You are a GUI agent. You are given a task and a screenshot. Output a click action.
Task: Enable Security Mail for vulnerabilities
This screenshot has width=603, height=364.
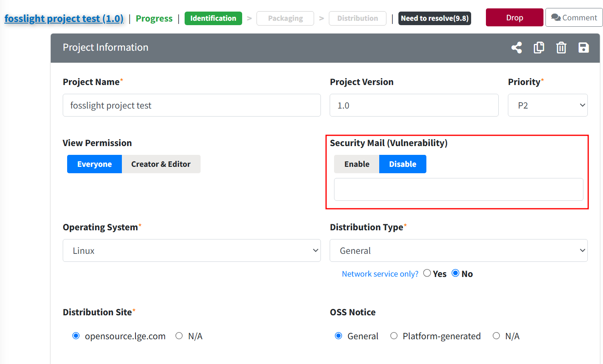coord(356,164)
